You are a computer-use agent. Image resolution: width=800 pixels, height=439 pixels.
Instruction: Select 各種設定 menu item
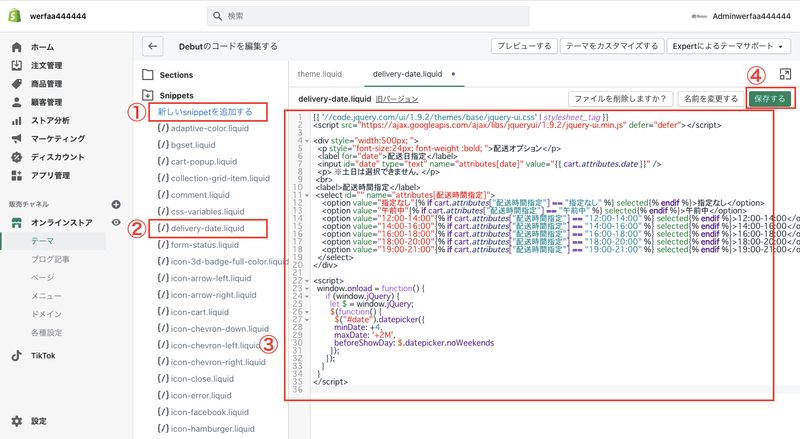click(x=46, y=332)
